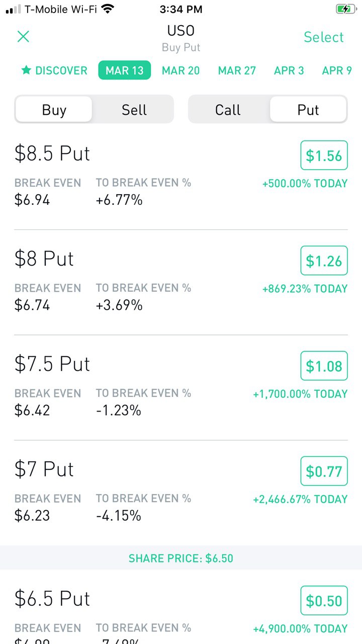Viewport: 362px width, 644px height.
Task: Switch to the Sell toggle option
Action: coord(134,110)
